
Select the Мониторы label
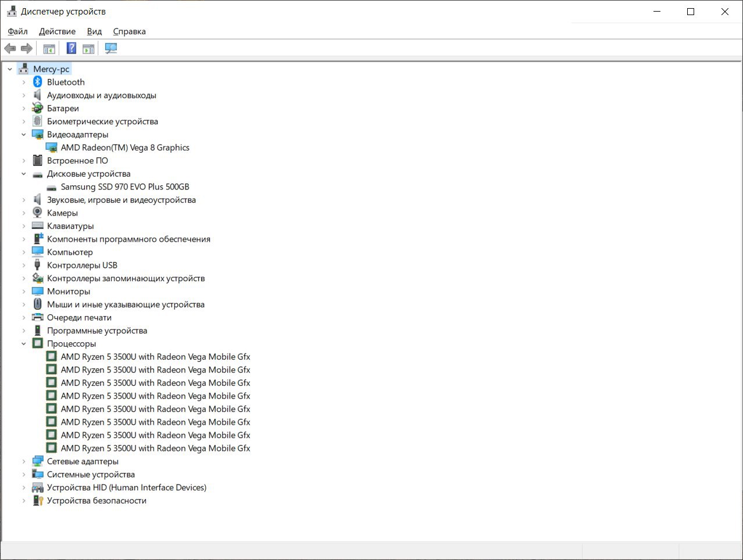[x=69, y=291]
